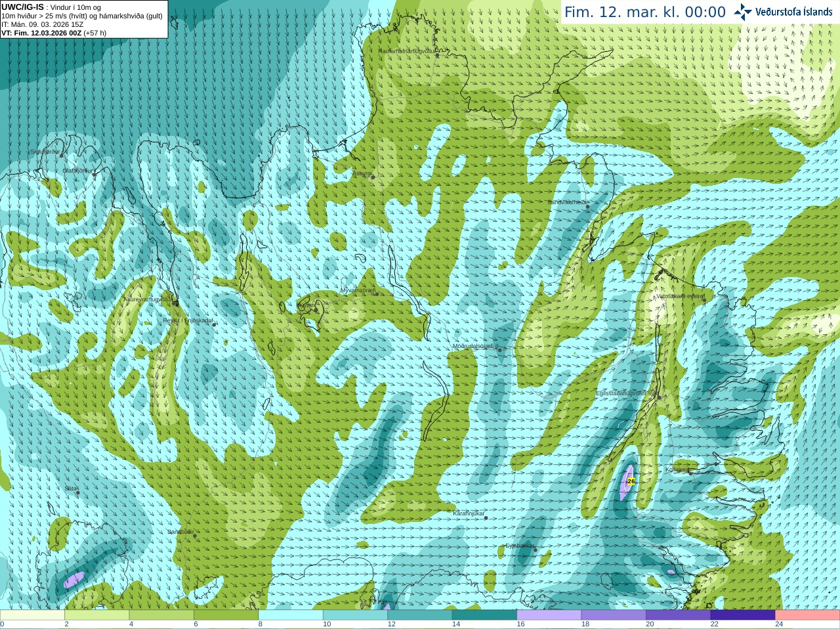Click the Sandvíkurheiði station label
Image resolution: width=840 pixels, height=629 pixels.
(567, 202)
